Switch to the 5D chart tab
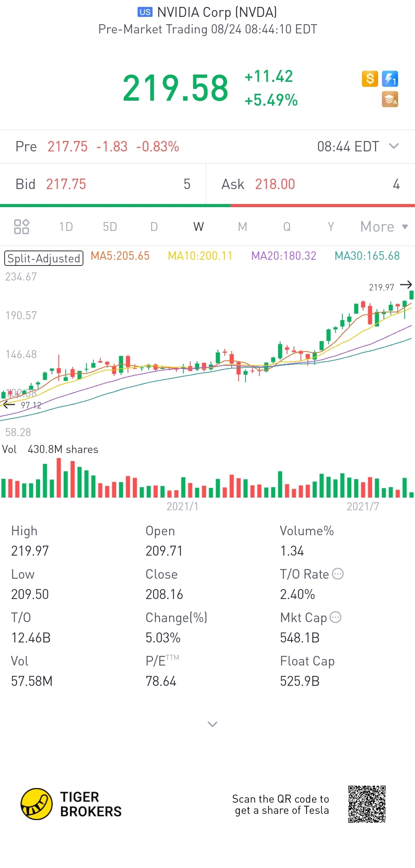The width and height of the screenshot is (415, 868). pyautogui.click(x=110, y=227)
